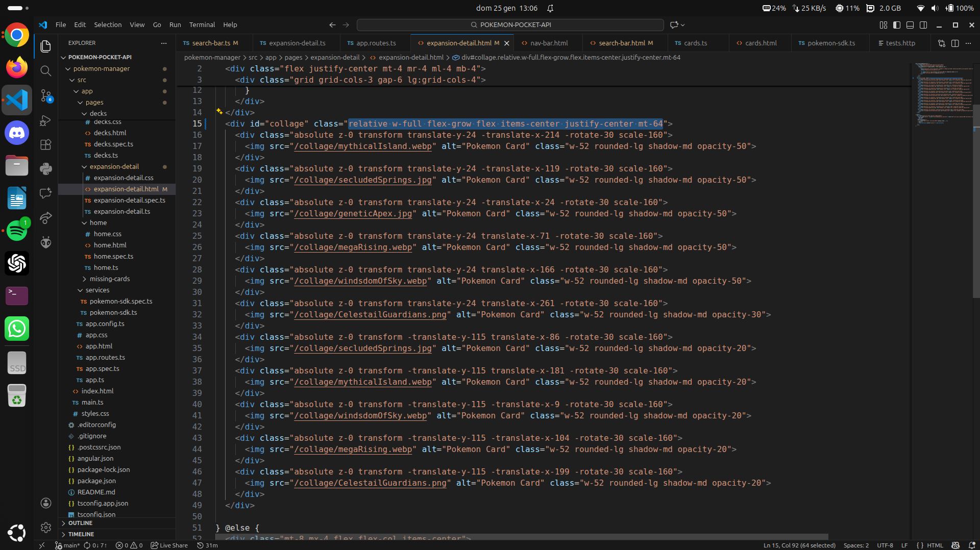Screen dimensions: 980x550
Task: Collapse the decks folder in explorer
Action: (98, 113)
